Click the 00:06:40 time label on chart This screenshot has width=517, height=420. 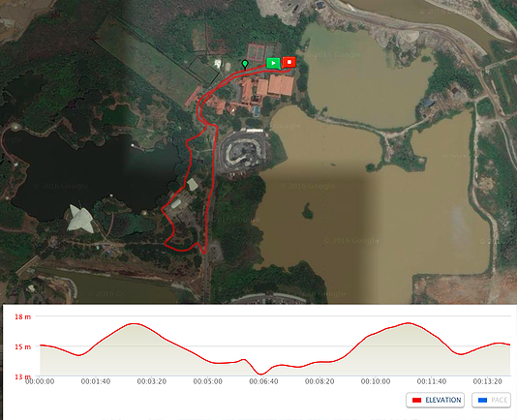tap(263, 381)
